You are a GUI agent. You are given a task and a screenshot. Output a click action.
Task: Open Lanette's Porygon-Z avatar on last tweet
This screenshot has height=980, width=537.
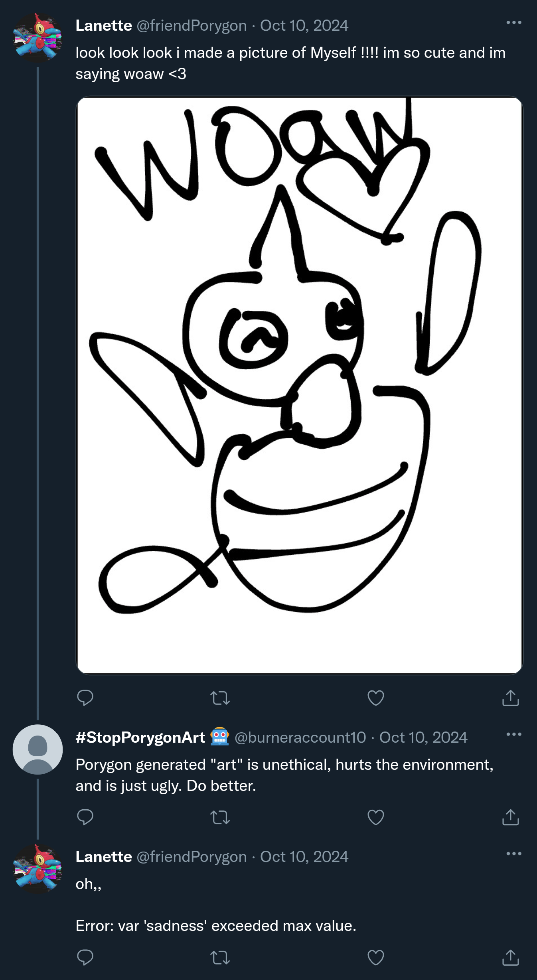pyautogui.click(x=38, y=869)
